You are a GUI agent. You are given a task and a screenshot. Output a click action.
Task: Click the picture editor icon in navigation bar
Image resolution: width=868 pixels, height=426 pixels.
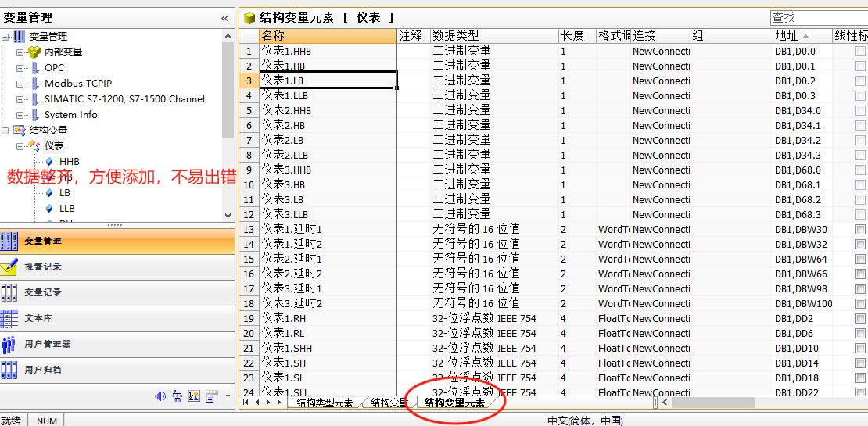pyautogui.click(x=195, y=396)
